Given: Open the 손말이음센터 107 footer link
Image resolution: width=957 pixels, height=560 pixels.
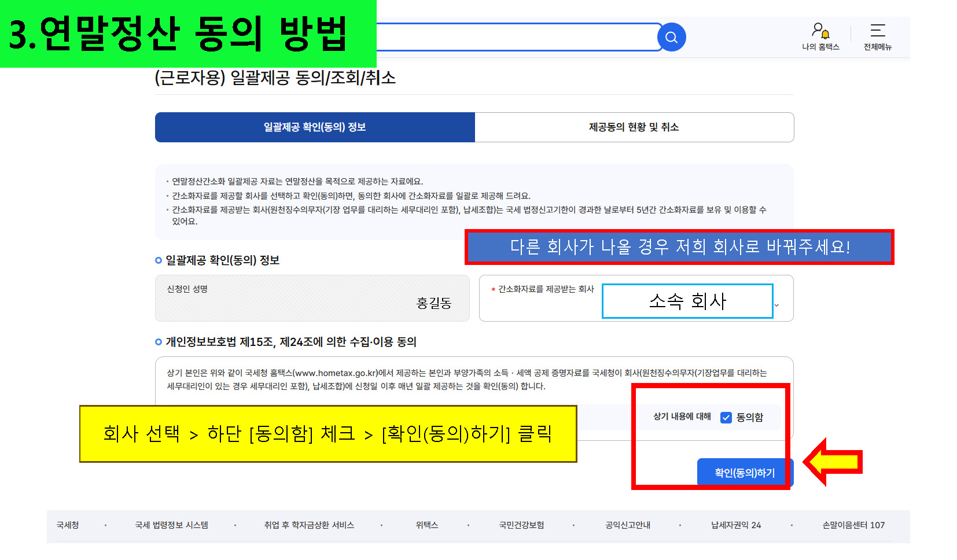Looking at the screenshot, I should point(853,525).
